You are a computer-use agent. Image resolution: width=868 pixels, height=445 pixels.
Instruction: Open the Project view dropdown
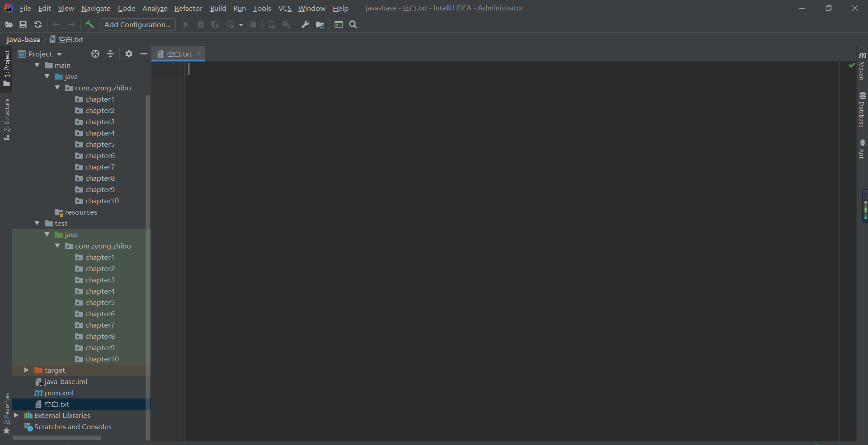click(60, 54)
